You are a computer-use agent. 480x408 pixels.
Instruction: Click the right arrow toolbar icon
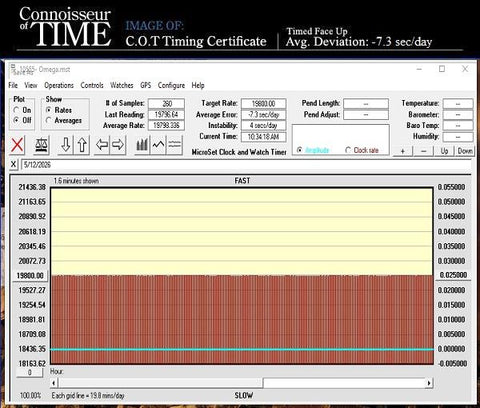pos(118,145)
